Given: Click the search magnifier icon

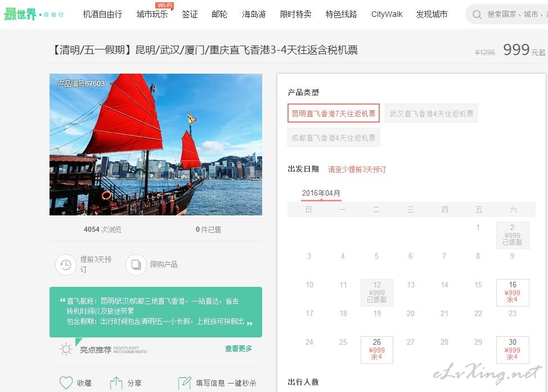Looking at the screenshot, I should [477, 15].
